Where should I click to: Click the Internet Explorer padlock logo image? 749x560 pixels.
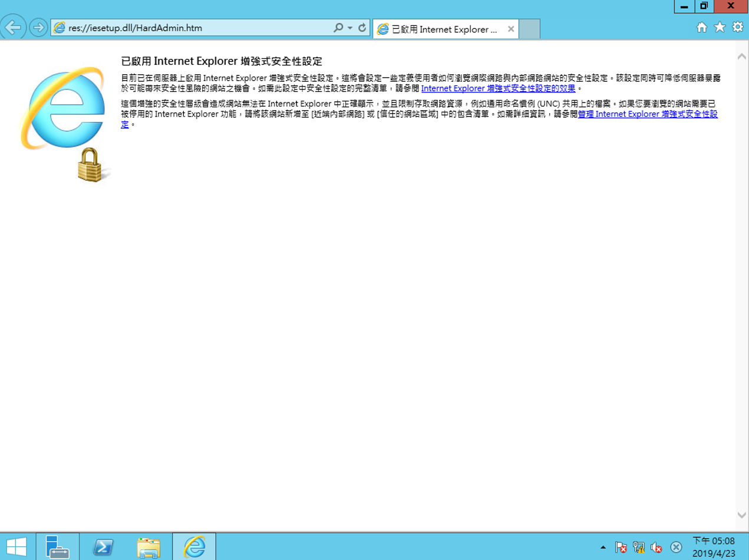coord(66,124)
